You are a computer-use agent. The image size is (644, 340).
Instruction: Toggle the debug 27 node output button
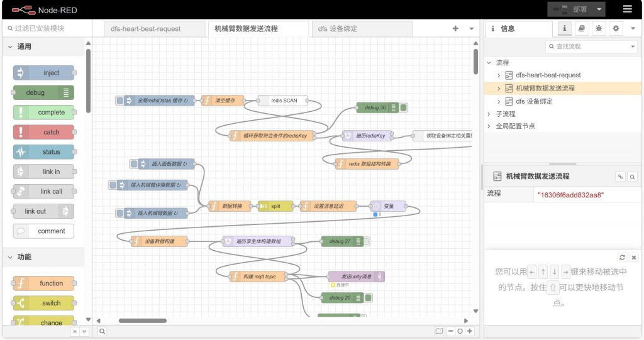coord(365,241)
